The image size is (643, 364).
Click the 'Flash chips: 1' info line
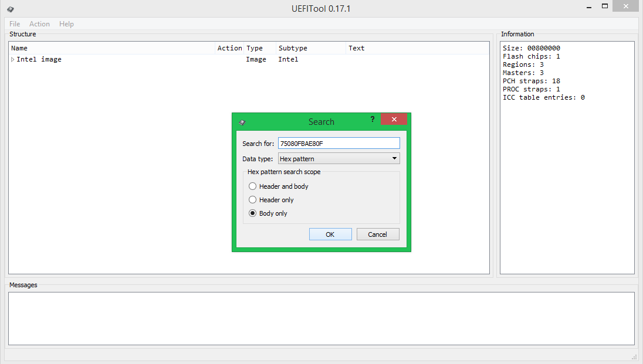point(532,56)
